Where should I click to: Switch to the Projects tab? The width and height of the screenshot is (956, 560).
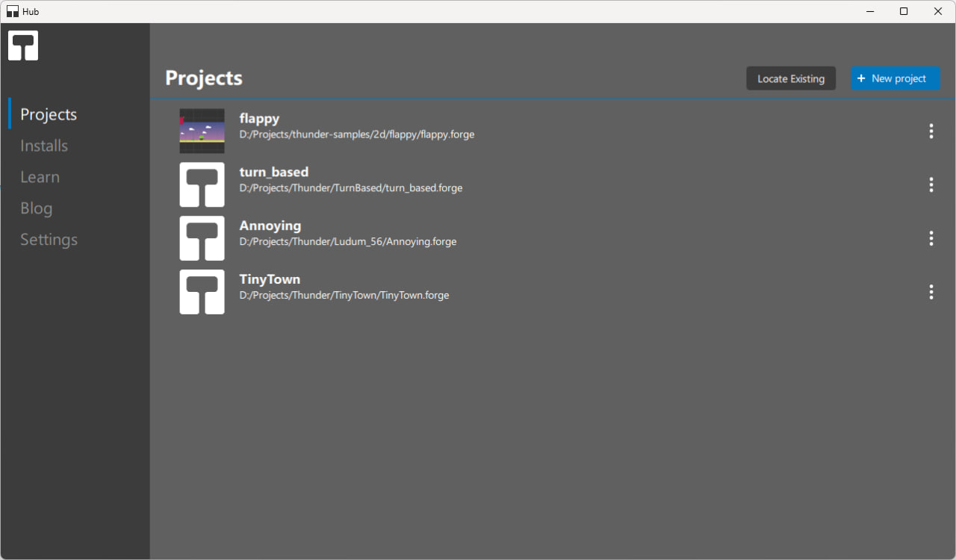click(x=49, y=114)
